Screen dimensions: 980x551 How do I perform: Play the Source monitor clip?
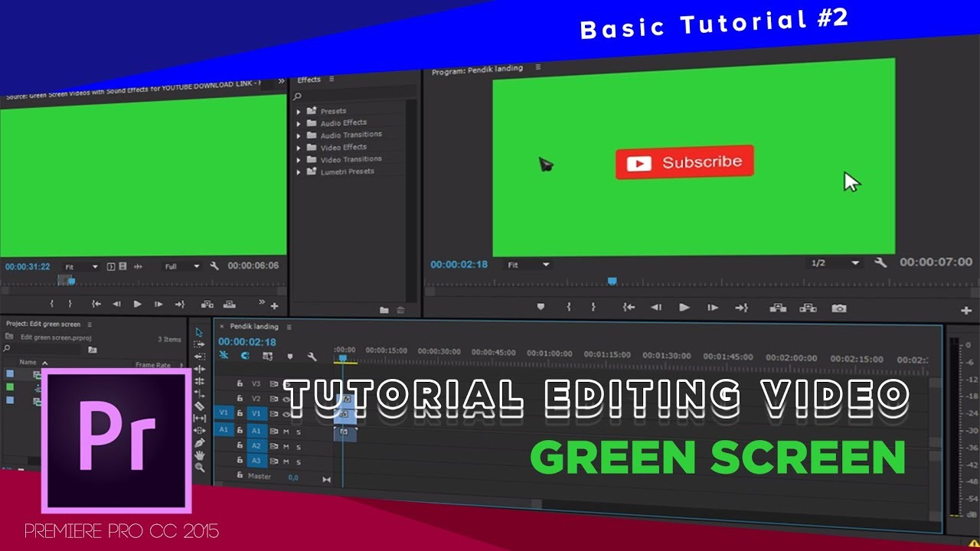click(137, 304)
